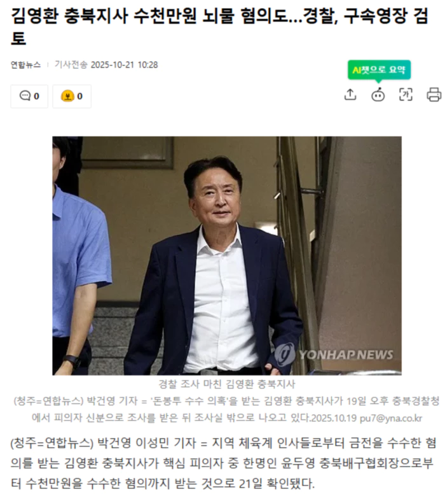Open the governor news photo
This screenshot has height=504, width=445.
point(227,256)
